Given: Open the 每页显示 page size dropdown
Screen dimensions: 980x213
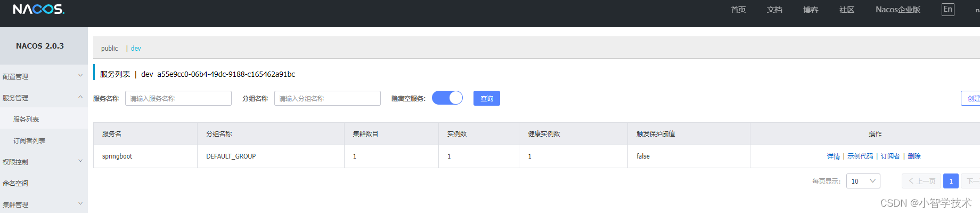Looking at the screenshot, I should [863, 181].
